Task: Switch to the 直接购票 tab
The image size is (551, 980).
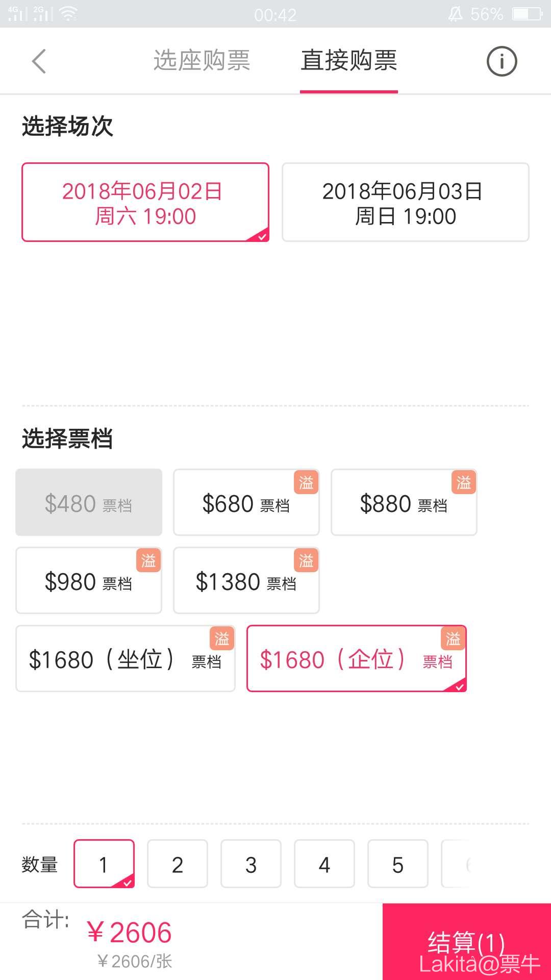Action: pos(349,61)
